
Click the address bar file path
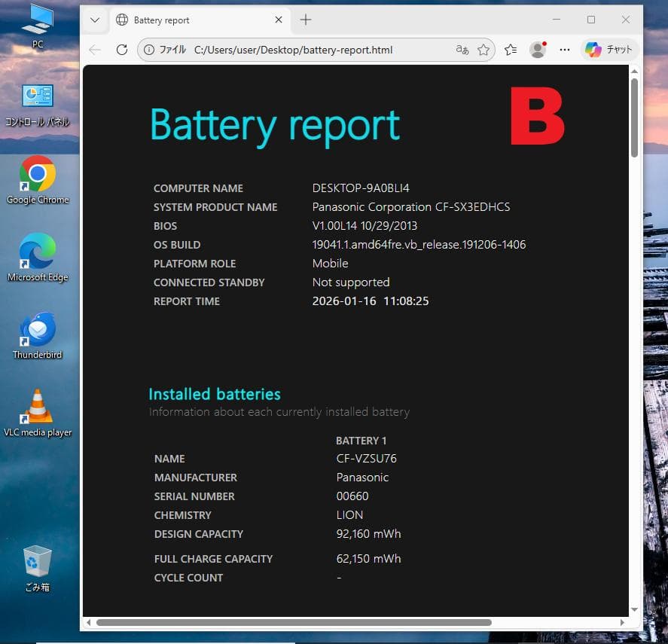[294, 50]
